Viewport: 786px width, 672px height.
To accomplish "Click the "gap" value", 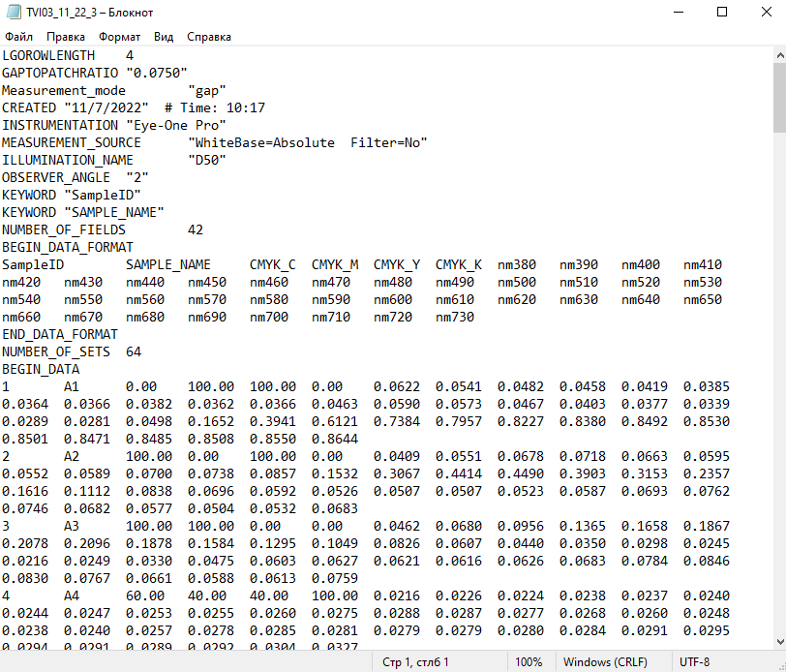I will (207, 90).
